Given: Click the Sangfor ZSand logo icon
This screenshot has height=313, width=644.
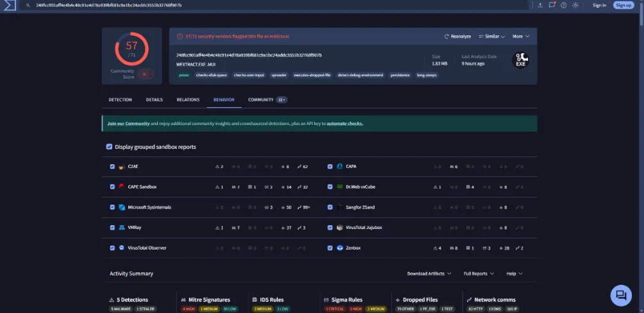Looking at the screenshot, I should coord(340,207).
